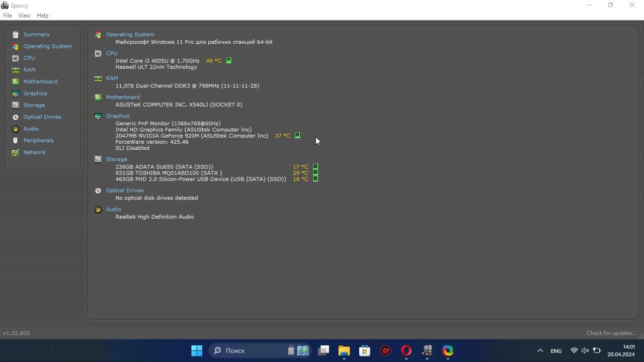Open the Graphics heading link in summary

tap(118, 116)
